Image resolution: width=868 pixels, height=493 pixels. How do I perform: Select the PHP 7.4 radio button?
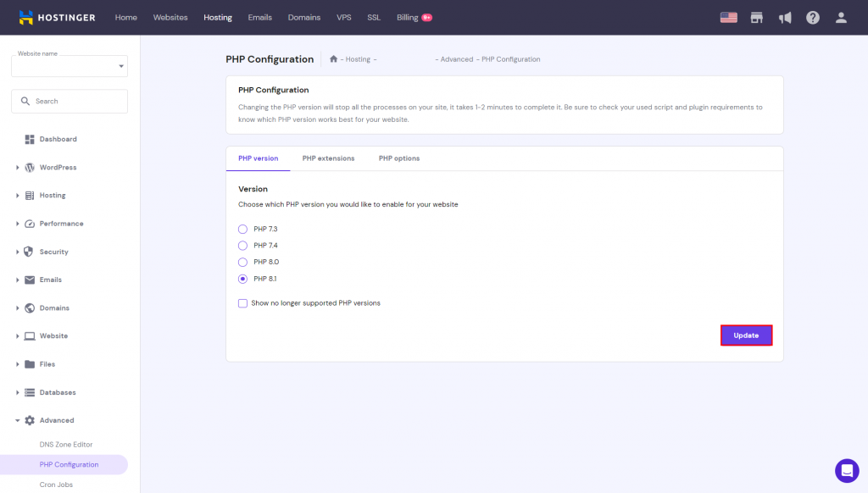click(241, 245)
